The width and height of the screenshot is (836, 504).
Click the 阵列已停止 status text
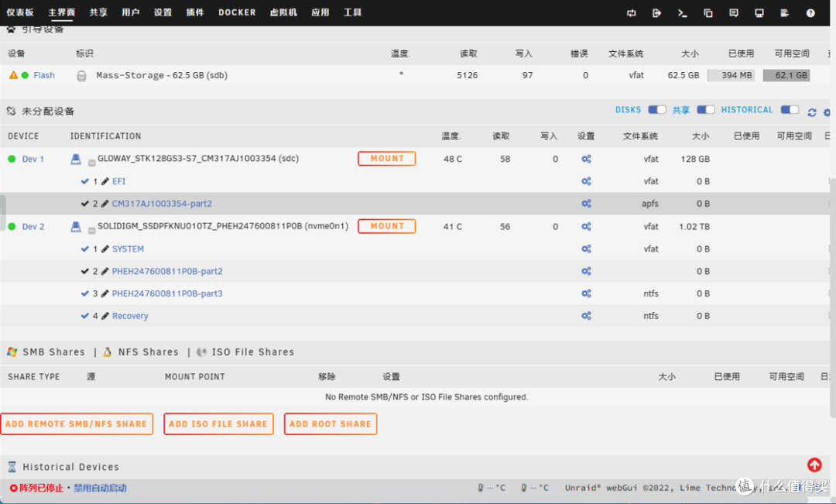tap(41, 488)
